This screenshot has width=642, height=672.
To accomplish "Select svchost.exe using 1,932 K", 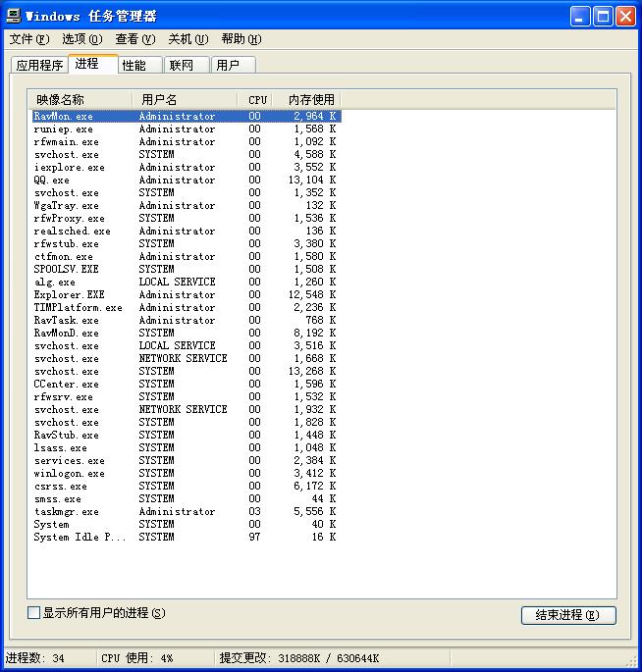I will 187,410.
